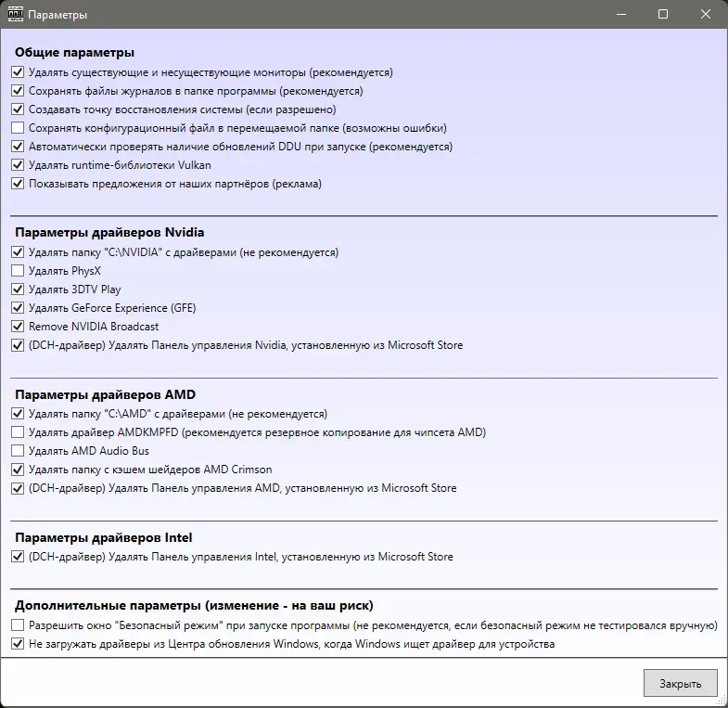This screenshot has width=728, height=708.
Task: Uncheck removal of C:\NVIDIA drivers folder
Action: pos(18,252)
